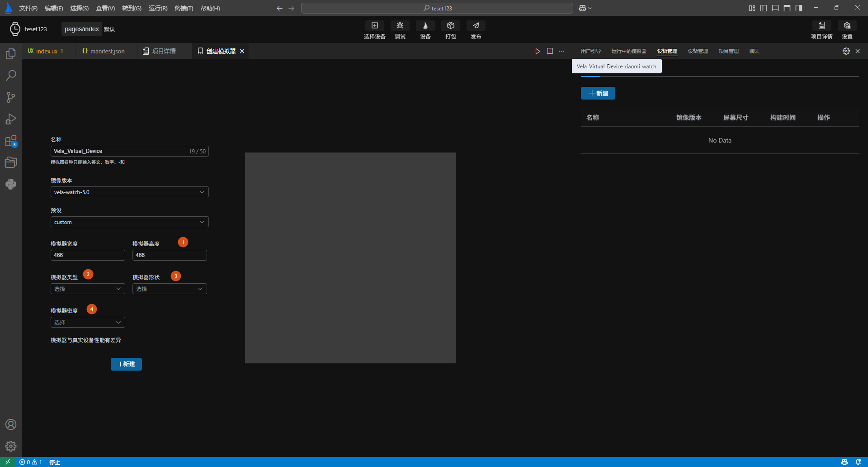Click 新建 button in device management panel

598,93
